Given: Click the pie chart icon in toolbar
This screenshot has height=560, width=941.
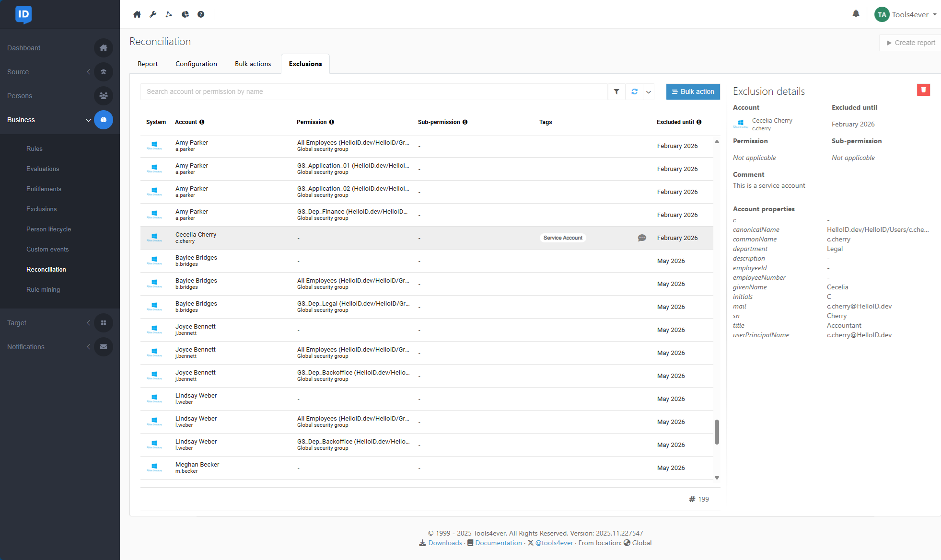Looking at the screenshot, I should tap(185, 14).
